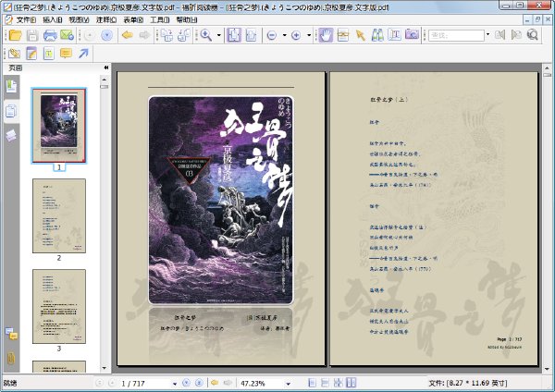Open the 文件 menu
The image size is (555, 392).
pos(26,19)
